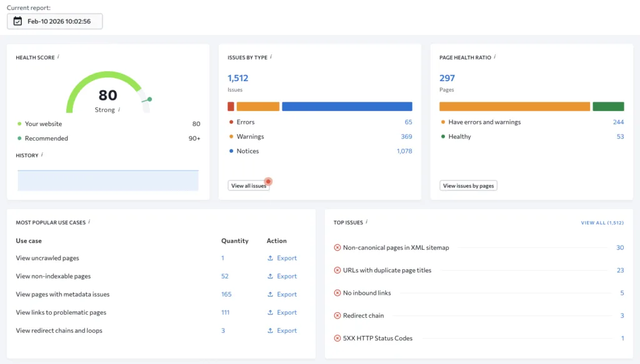This screenshot has width=640, height=364.
Task: Click the error icon beside 5XX HTTP Status Codes
Action: 336,338
